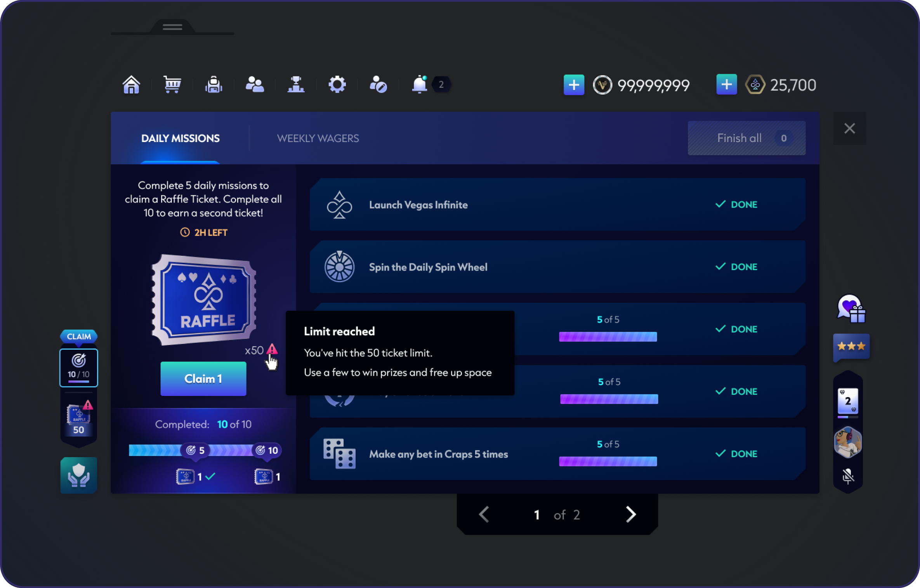Open the player avatar portrait

tap(848, 442)
